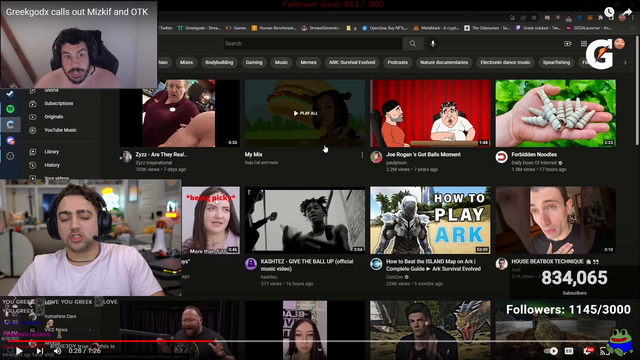Screen dimensions: 640x360
Task: Open Subscriptions in sidebar
Action: click(59, 104)
